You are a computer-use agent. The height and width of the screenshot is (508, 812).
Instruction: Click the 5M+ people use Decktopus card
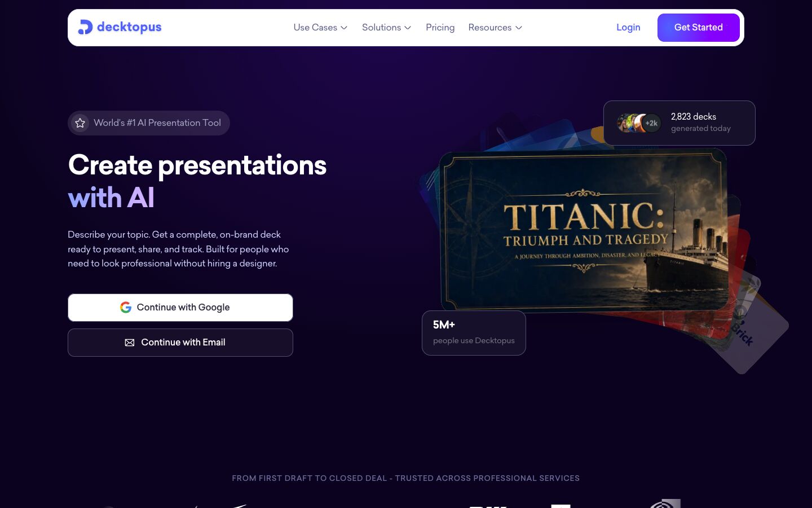[474, 333]
